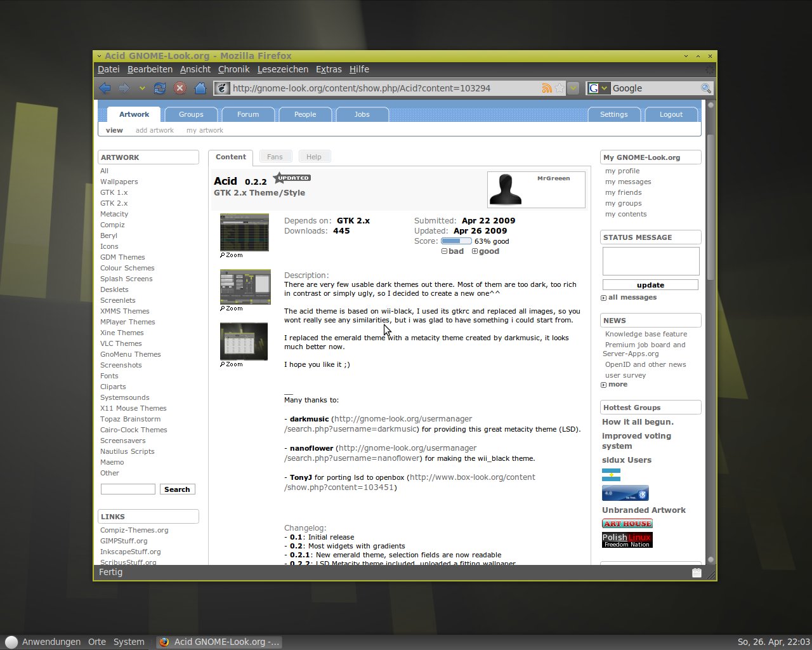Open my profile link
This screenshot has height=650, width=812.
click(622, 171)
